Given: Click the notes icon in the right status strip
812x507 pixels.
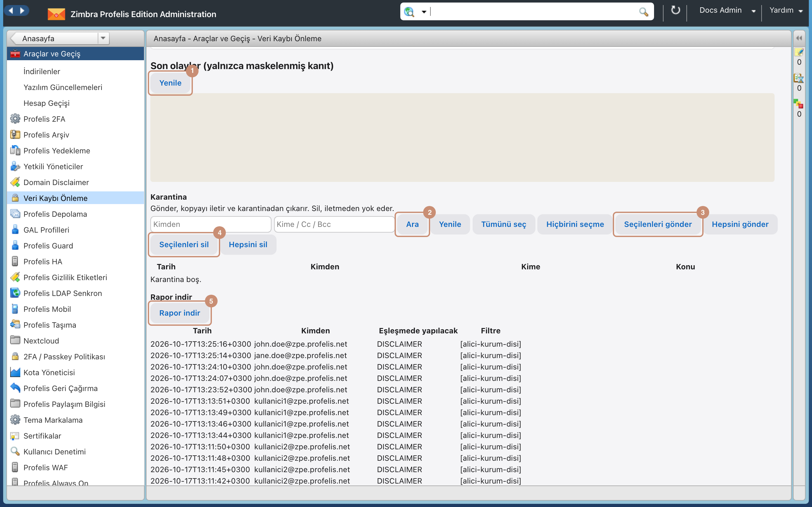Looking at the screenshot, I should (x=799, y=52).
